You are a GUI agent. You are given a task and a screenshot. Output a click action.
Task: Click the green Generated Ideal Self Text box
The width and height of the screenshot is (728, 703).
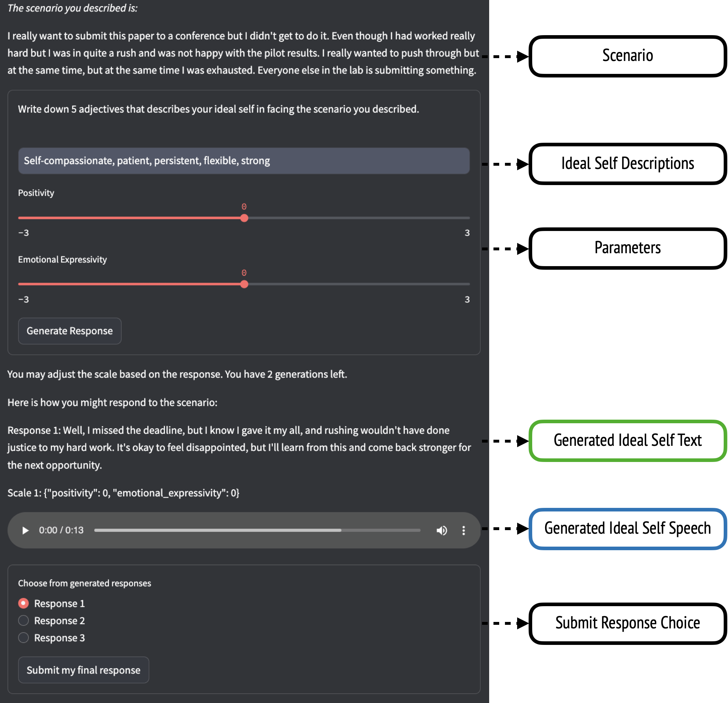(627, 441)
